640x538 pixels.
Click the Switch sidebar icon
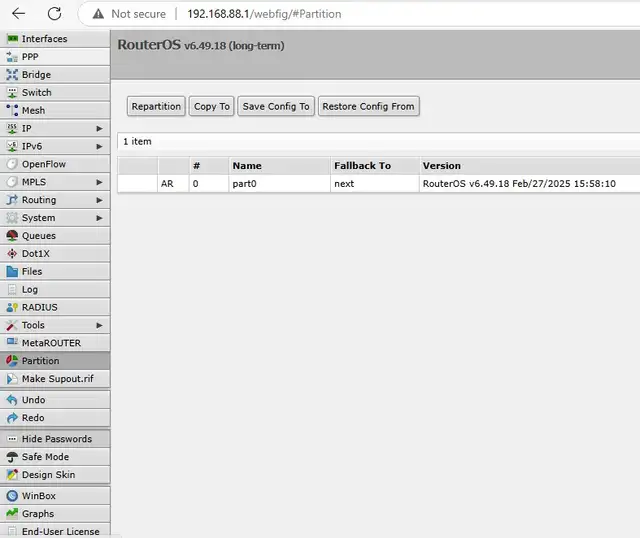click(x=12, y=93)
